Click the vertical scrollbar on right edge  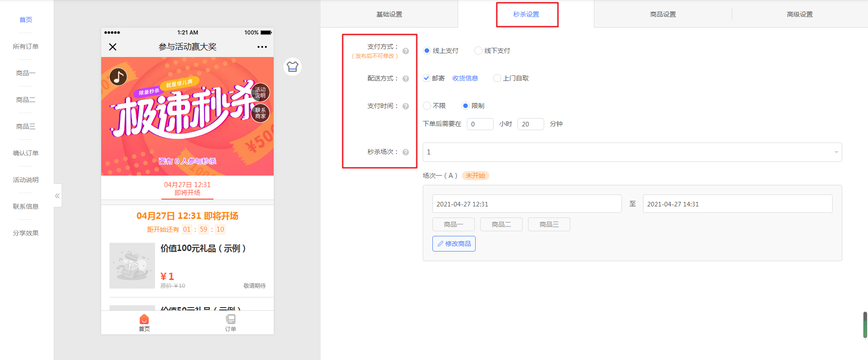tap(865, 325)
